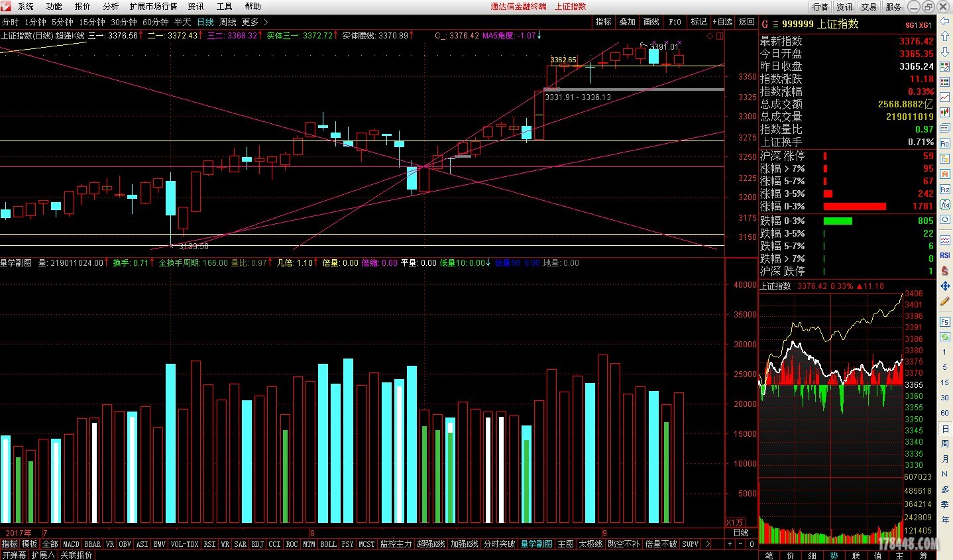
Task: Click the blue four-way move icon
Action: pos(945,286)
